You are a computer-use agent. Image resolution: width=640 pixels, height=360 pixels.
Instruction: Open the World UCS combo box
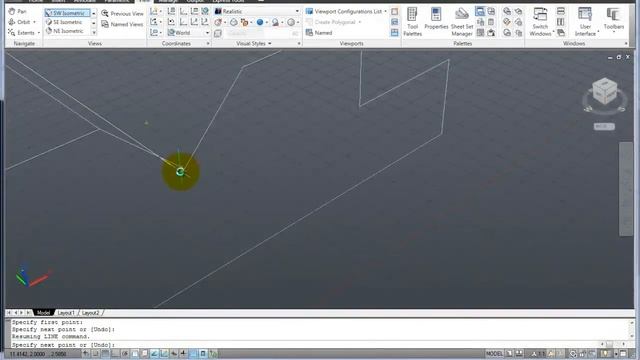click(189, 33)
